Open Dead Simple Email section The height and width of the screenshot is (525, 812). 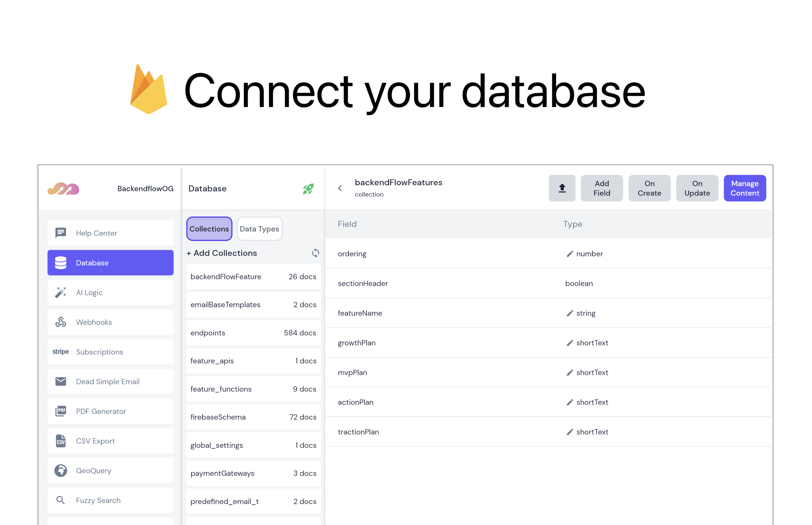110,381
